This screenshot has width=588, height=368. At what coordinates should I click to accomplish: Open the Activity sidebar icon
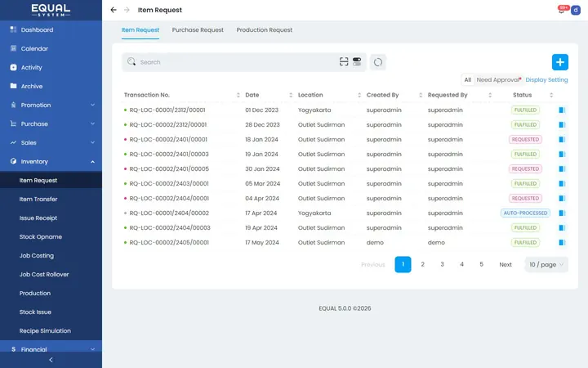coord(14,67)
